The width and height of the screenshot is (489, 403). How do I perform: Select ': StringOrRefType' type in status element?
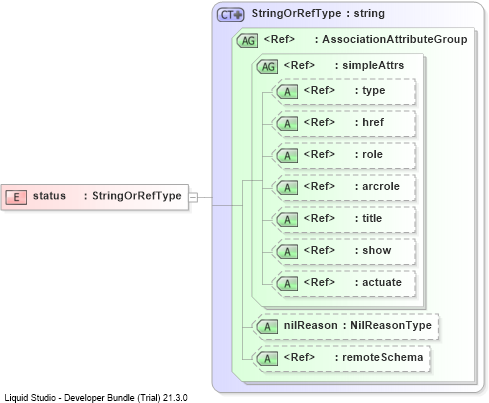coord(133,196)
